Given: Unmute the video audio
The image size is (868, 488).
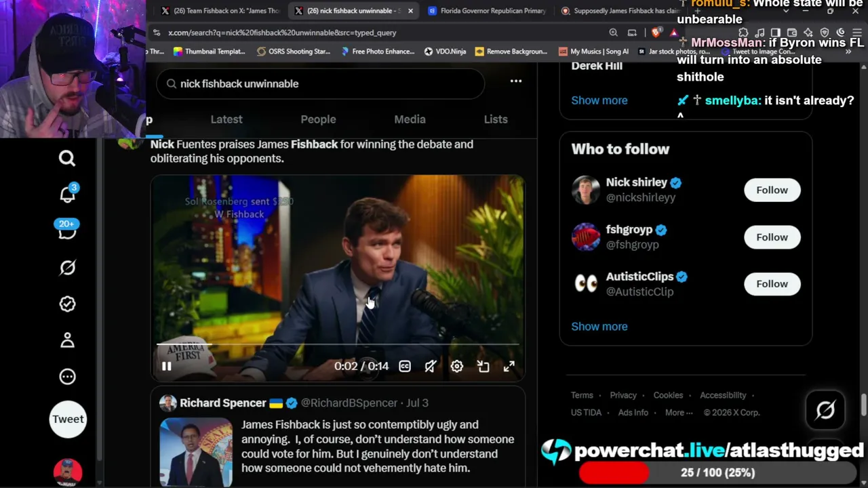Looking at the screenshot, I should click(431, 367).
